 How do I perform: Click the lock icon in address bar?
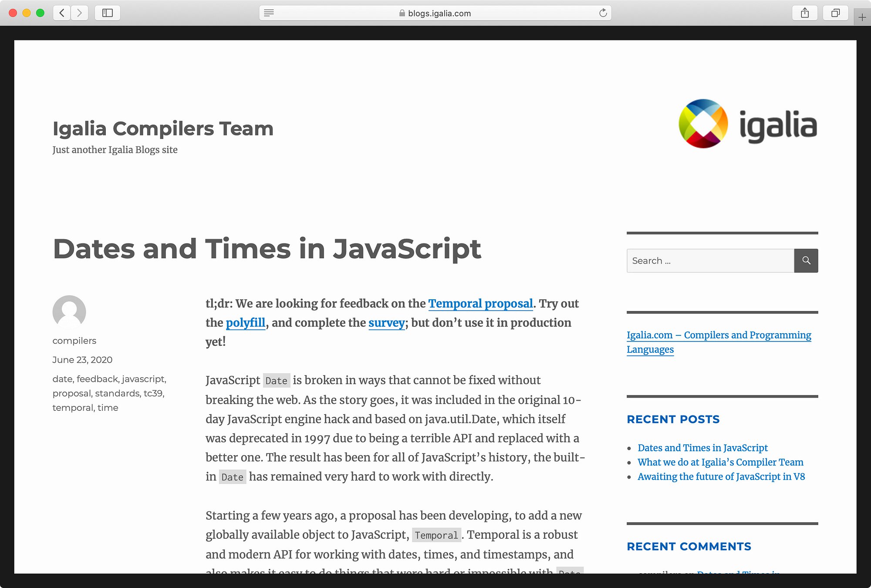coord(402,13)
